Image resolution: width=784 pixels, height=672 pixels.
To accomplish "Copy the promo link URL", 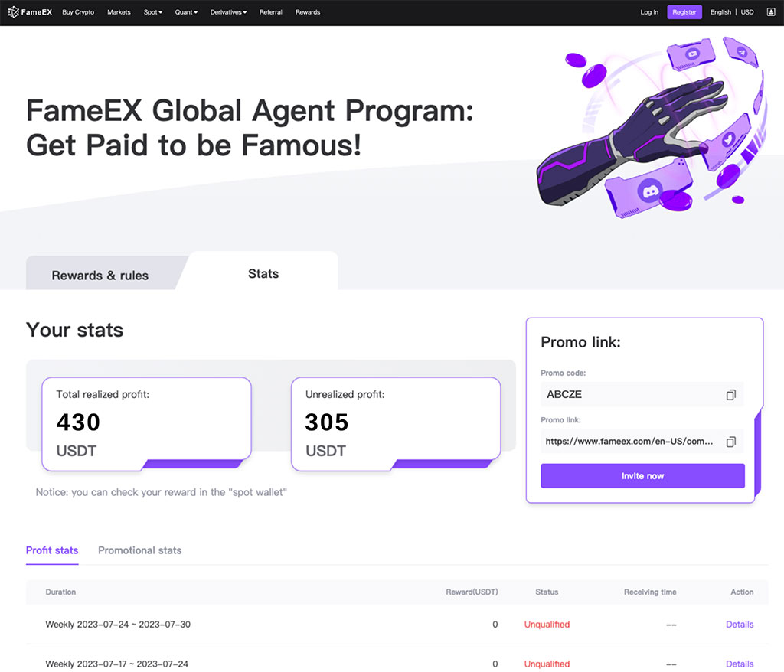I will click(730, 442).
